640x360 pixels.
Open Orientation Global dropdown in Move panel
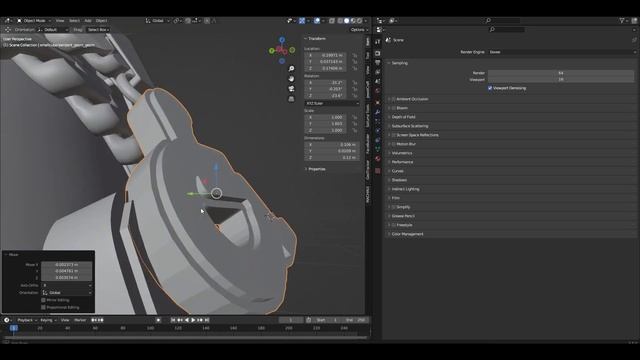pyautogui.click(x=67, y=293)
